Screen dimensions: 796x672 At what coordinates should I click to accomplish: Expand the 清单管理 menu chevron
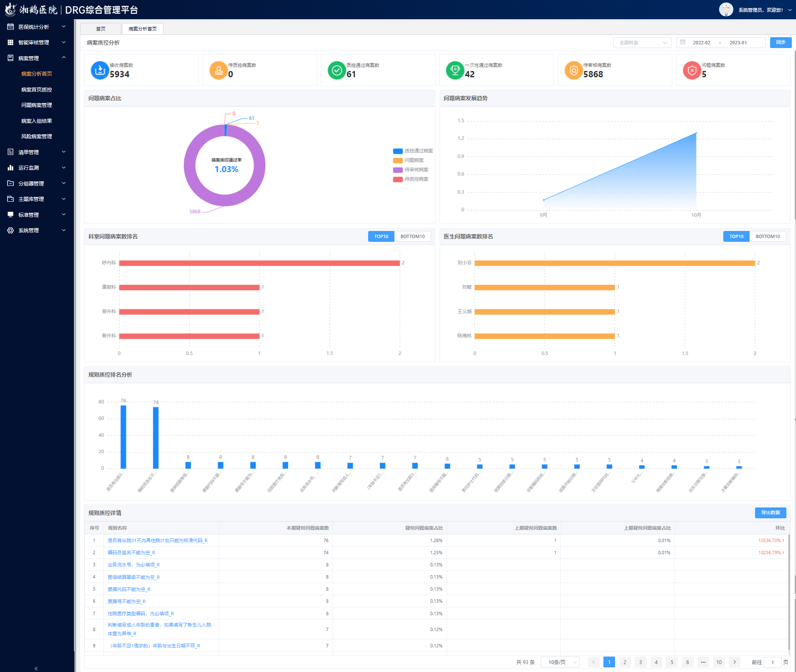64,152
